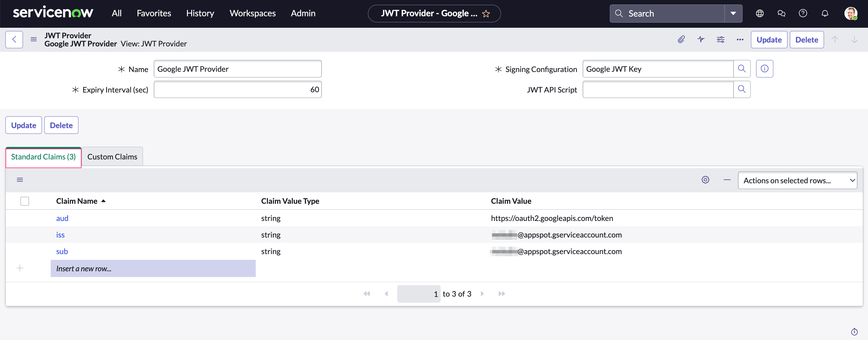Screen dimensions: 868x340
Task: Attach a file using the paperclip icon
Action: [681, 39]
